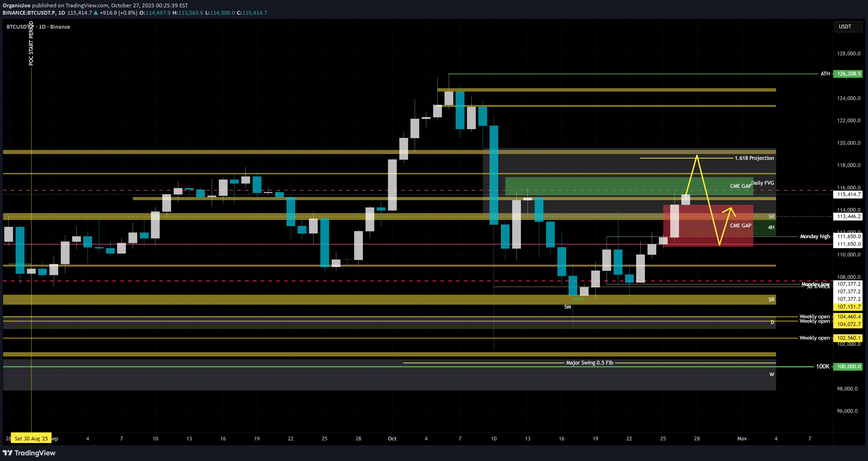The height and width of the screenshot is (461, 868).
Task: Click the Oct month label on time axis
Action: [392, 439]
